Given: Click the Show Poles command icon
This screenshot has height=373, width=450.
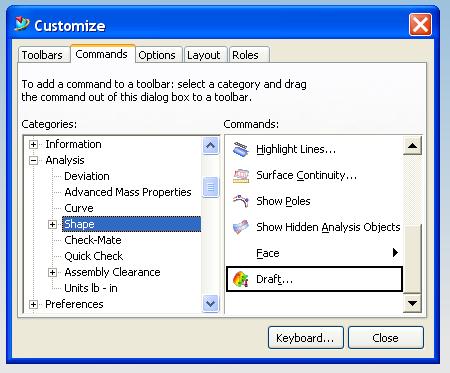Looking at the screenshot, I should point(241,201).
